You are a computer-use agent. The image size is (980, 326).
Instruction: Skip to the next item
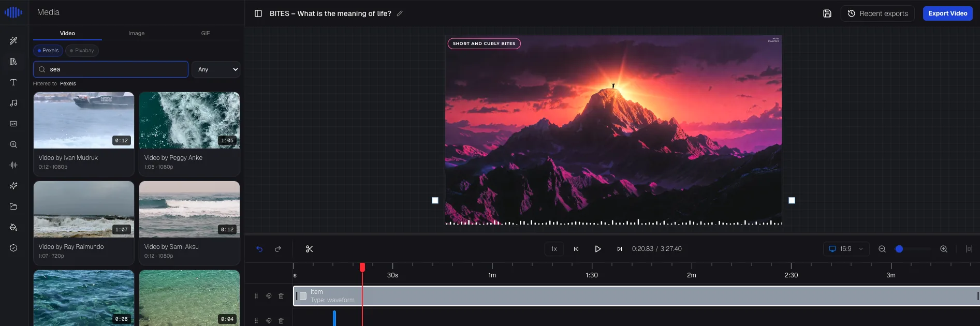(x=619, y=249)
